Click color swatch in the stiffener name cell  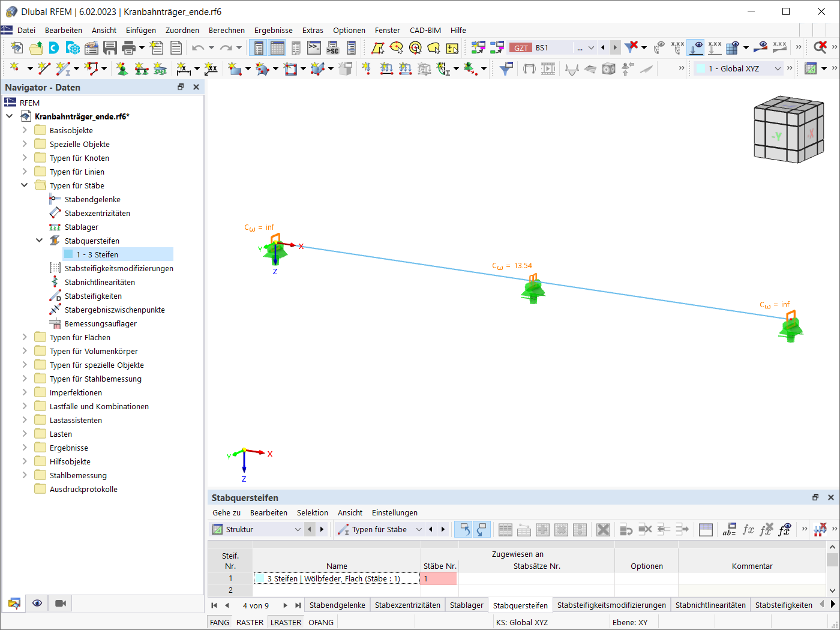(x=260, y=578)
